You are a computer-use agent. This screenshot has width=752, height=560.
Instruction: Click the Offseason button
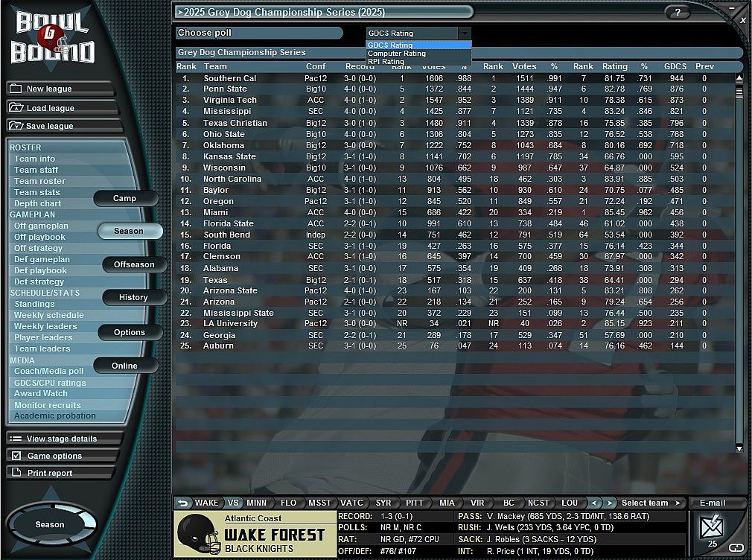click(x=134, y=264)
